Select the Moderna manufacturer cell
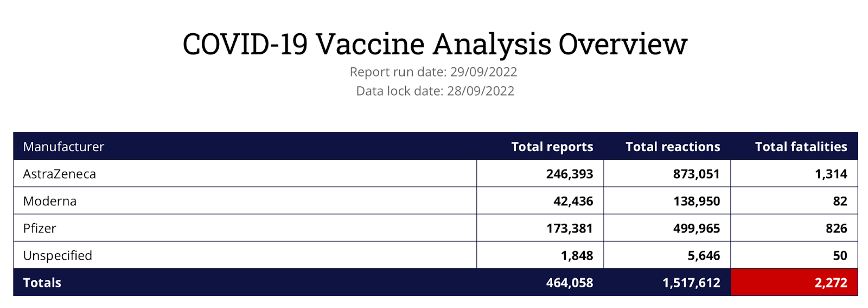 pyautogui.click(x=245, y=201)
